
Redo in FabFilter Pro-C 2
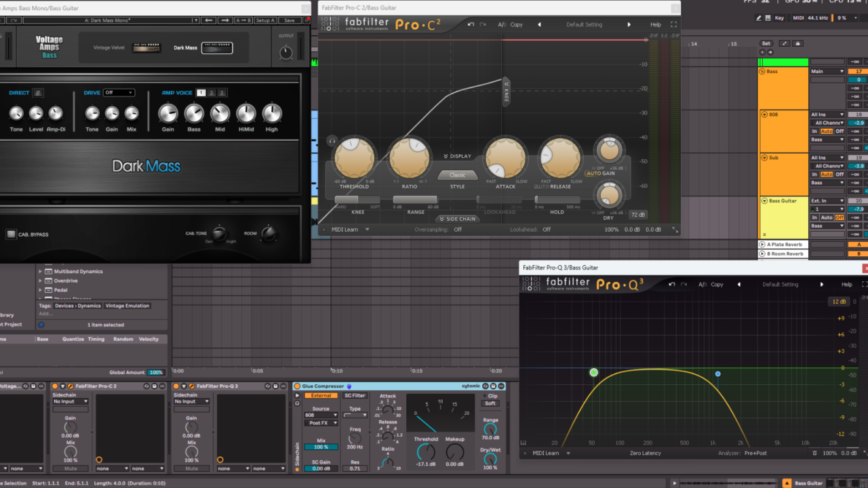[484, 24]
